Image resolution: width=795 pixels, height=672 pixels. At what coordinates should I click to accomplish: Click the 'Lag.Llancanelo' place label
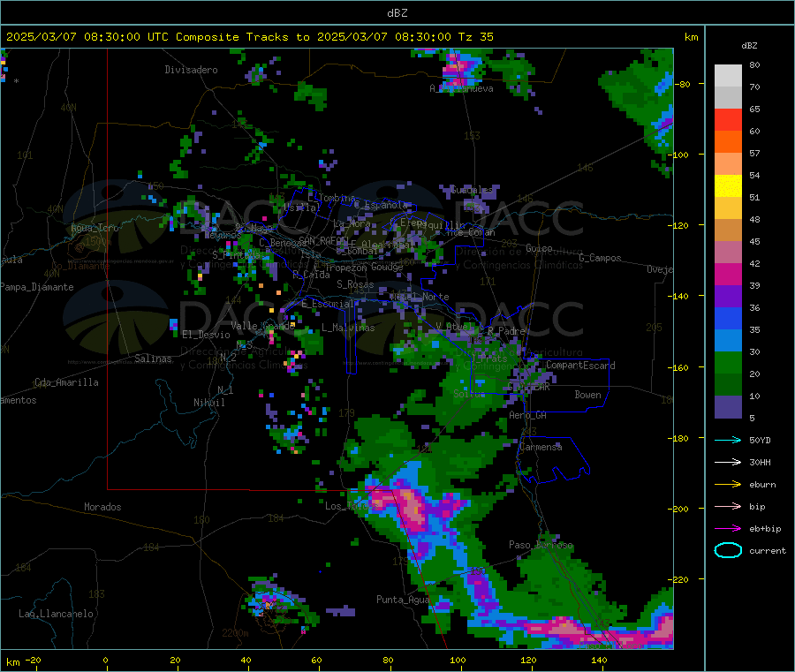coord(56,615)
